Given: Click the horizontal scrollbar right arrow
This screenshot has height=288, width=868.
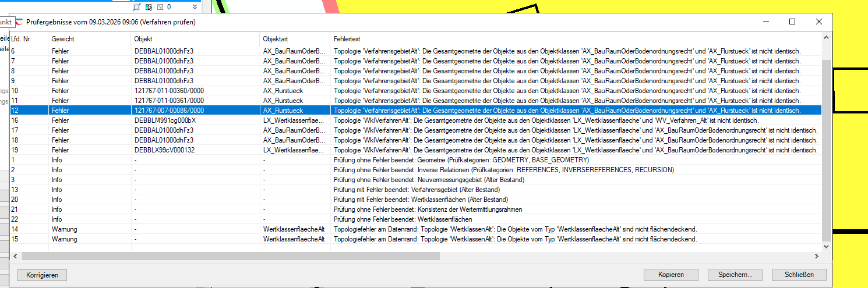Looking at the screenshot, I should pos(816,256).
